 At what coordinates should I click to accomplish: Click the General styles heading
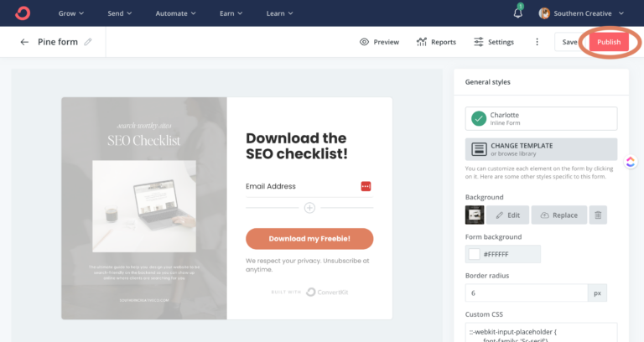487,82
